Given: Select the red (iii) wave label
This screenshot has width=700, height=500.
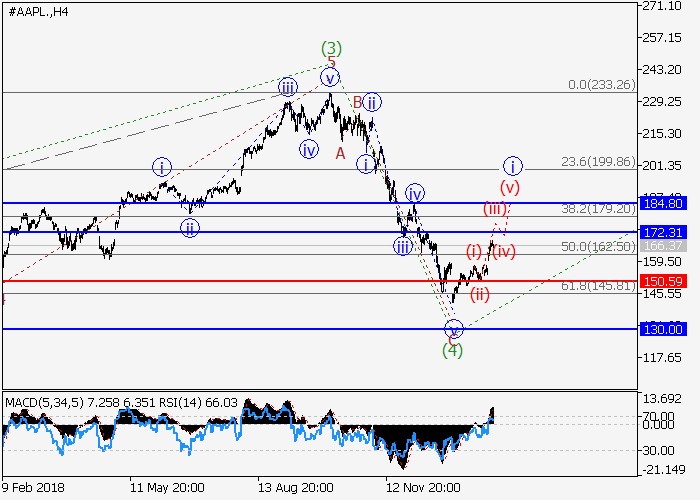Looking at the screenshot, I should (x=495, y=208).
